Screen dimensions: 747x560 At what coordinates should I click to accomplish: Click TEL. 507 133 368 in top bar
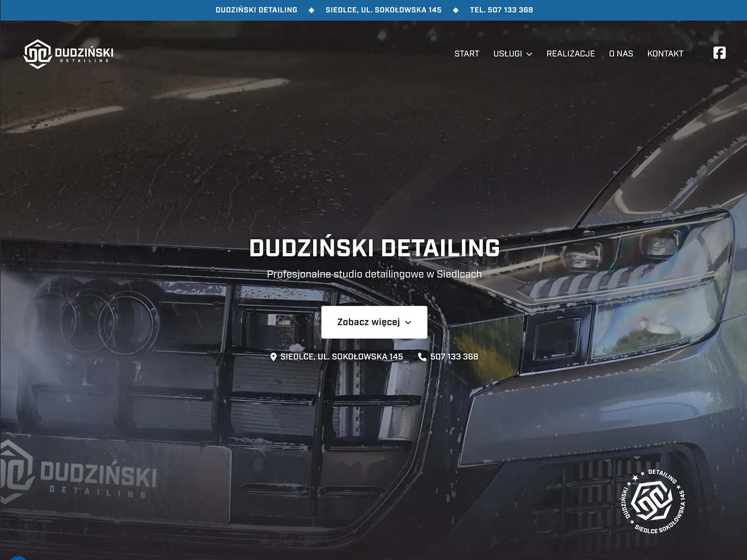pos(501,10)
